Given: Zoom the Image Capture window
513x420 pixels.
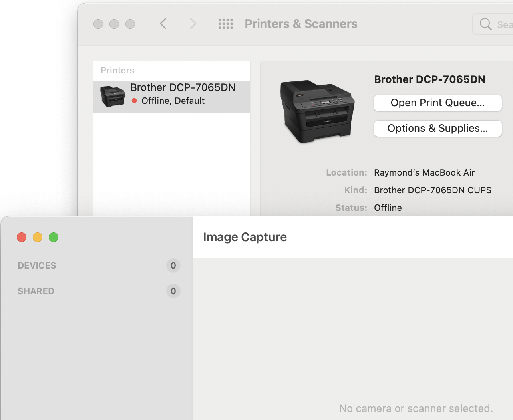Looking at the screenshot, I should pos(54,237).
